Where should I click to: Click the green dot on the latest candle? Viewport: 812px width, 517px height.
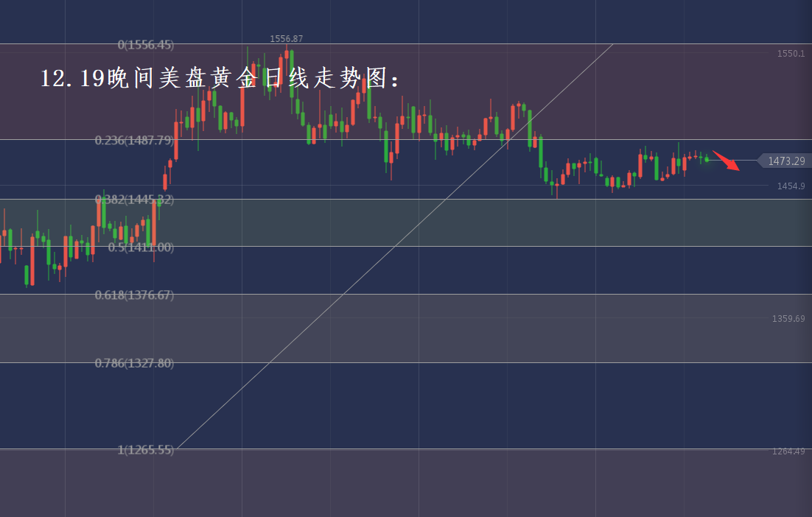[x=707, y=159]
